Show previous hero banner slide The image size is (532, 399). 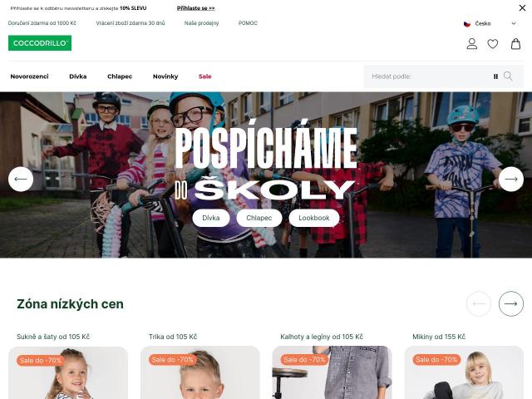[21, 180]
